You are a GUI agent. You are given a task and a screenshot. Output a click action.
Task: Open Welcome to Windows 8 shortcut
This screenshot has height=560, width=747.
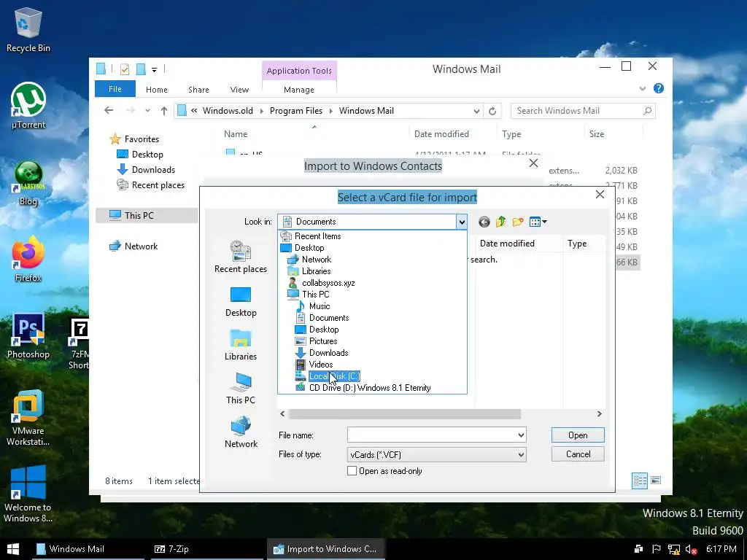point(28,494)
